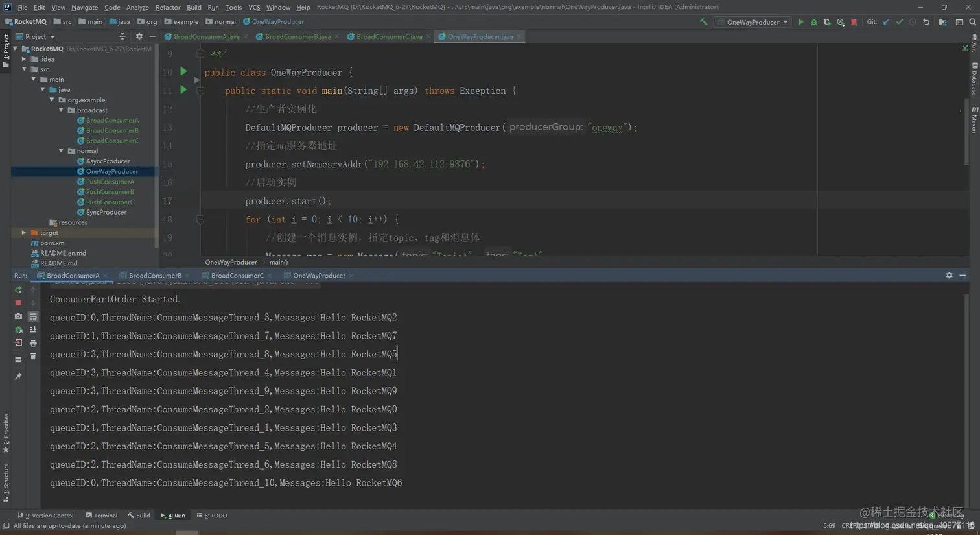Open Run panel settings gear
980x535 pixels.
[950, 276]
